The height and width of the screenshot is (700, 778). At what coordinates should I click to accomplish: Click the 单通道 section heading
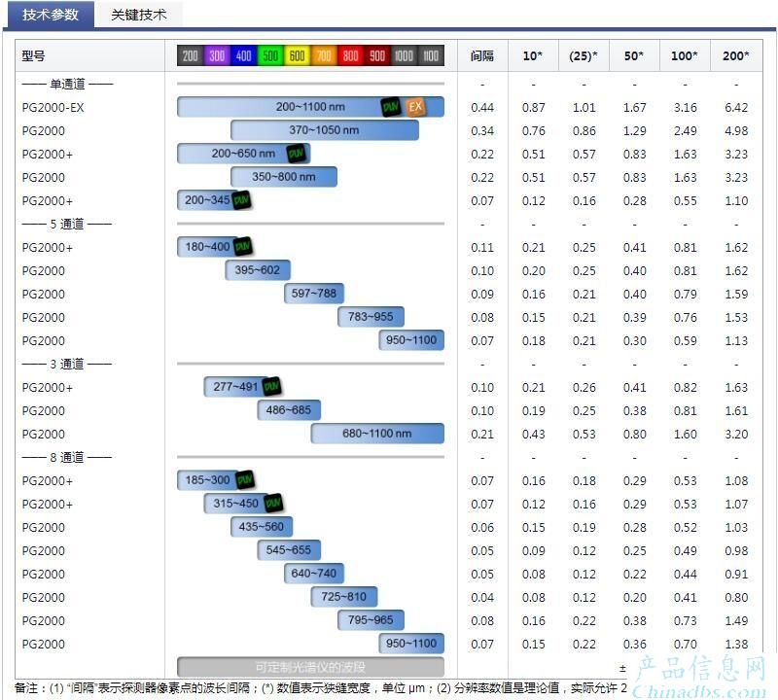tap(67, 84)
